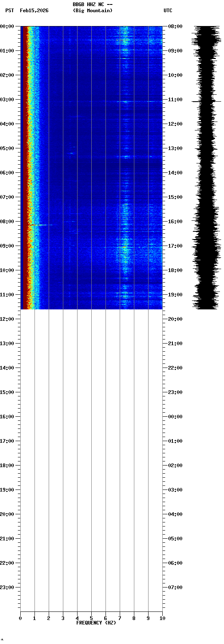224x644 pixels.
Task: Click the frequency axis label "0"
Action: pos(20,618)
